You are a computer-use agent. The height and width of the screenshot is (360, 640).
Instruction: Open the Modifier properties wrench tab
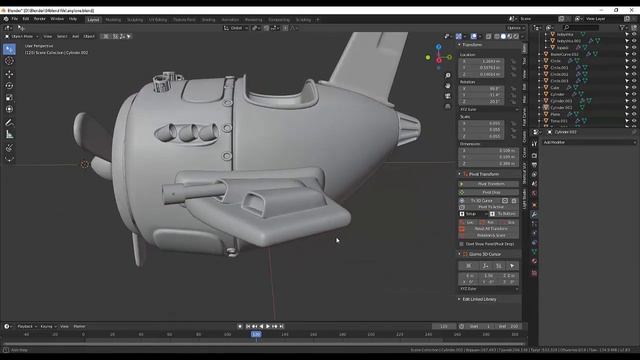tap(534, 214)
